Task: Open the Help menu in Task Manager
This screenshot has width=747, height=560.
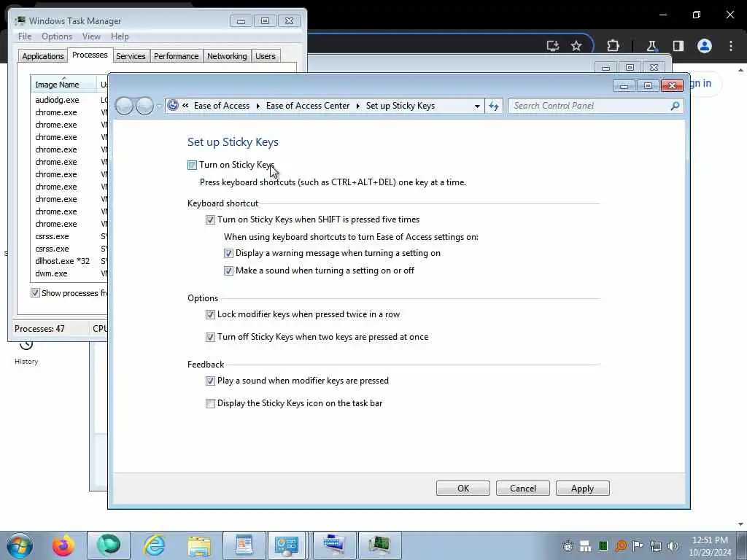Action: point(120,36)
